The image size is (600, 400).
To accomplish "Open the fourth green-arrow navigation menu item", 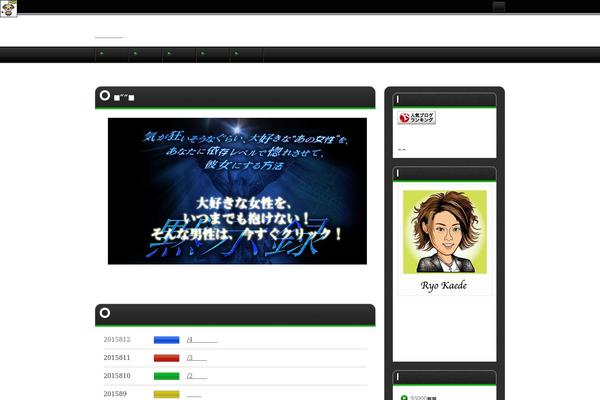I will [213, 55].
